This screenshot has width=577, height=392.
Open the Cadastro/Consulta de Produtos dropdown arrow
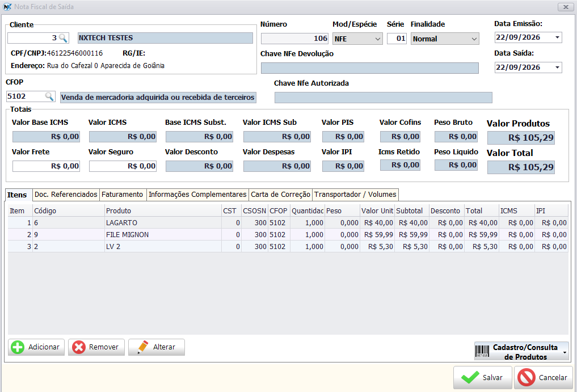point(565,352)
